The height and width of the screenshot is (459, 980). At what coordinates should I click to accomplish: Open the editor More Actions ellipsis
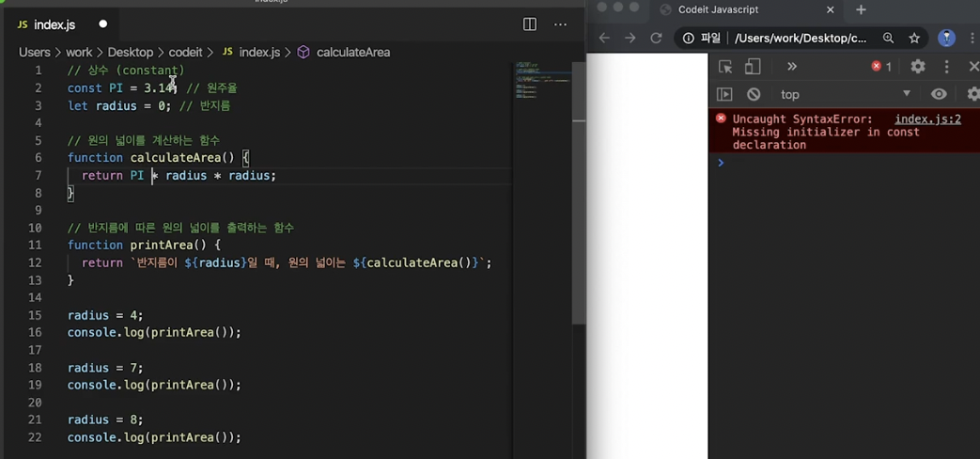(560, 24)
